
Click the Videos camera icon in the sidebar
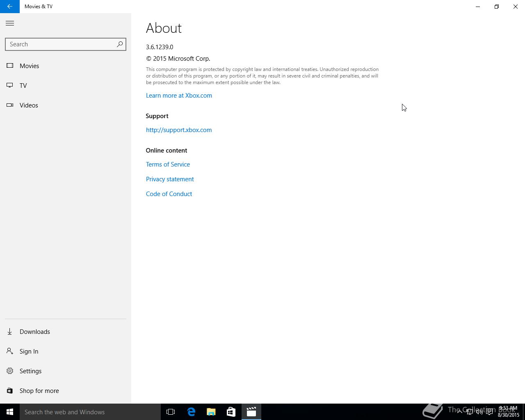[10, 105]
